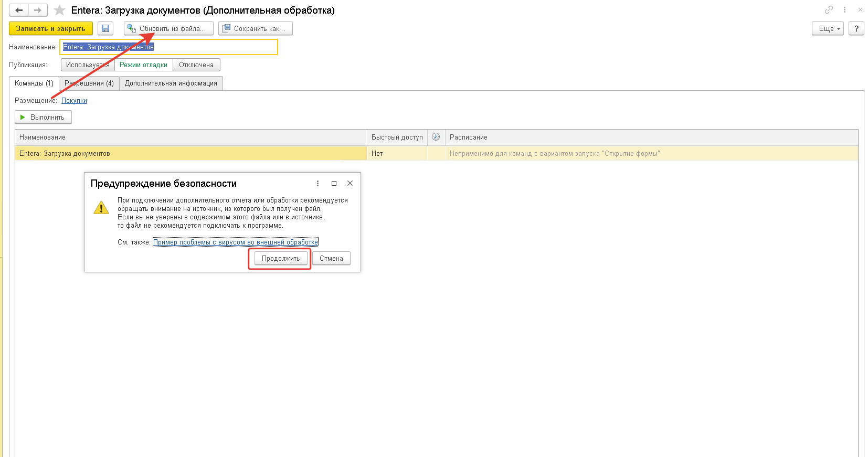Image resolution: width=868 pixels, height=457 pixels.
Task: Open help with the question mark
Action: pos(856,28)
